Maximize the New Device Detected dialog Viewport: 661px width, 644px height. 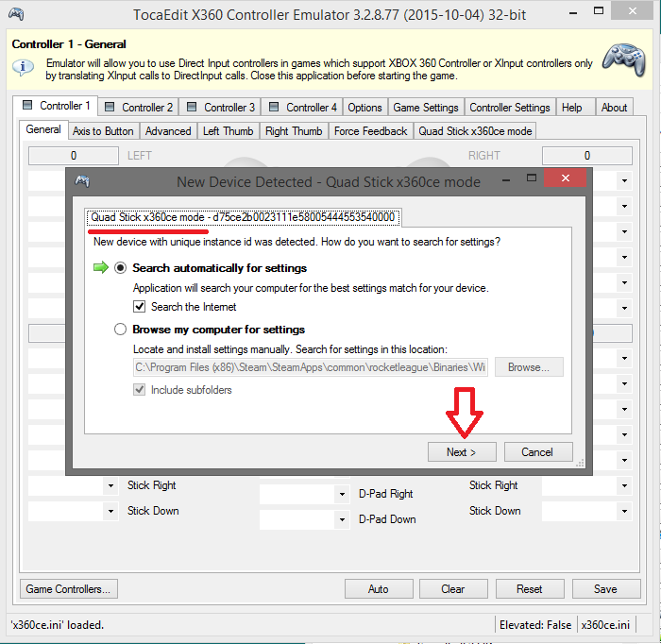(532, 178)
